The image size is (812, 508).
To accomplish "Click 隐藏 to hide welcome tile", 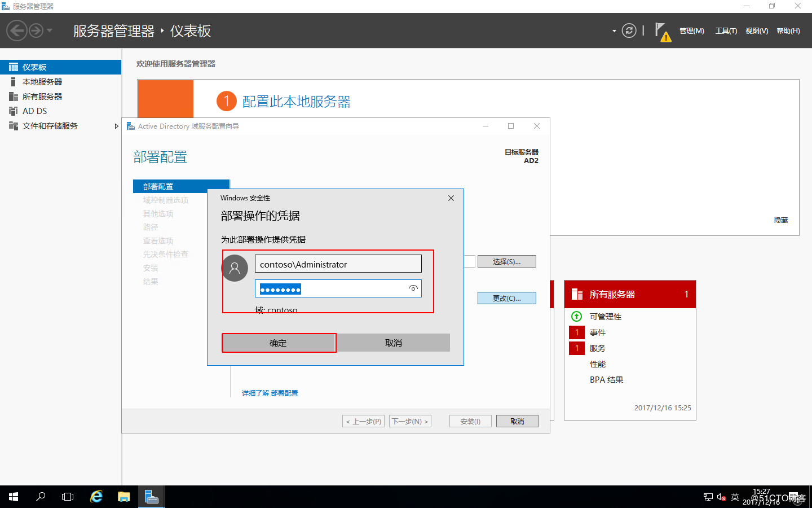I will coord(781,220).
